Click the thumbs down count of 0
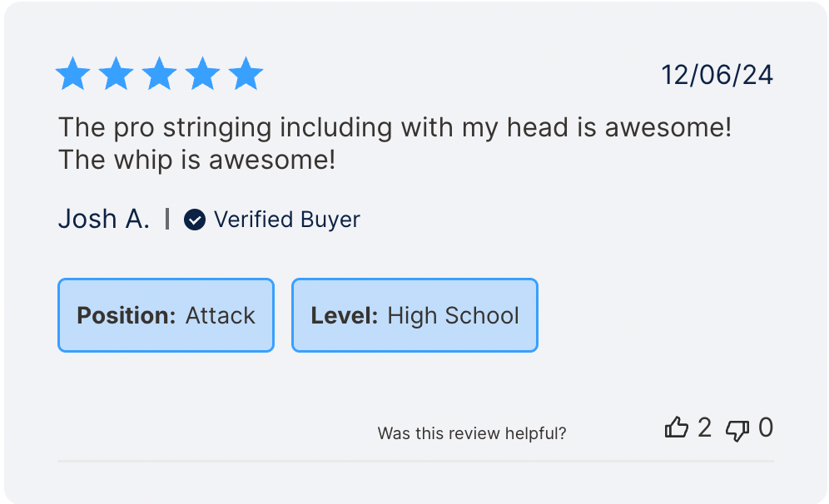 (766, 428)
